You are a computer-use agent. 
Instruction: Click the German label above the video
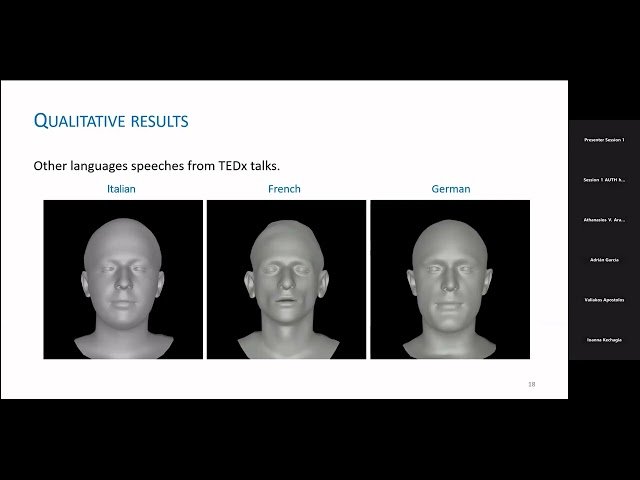coord(449,189)
